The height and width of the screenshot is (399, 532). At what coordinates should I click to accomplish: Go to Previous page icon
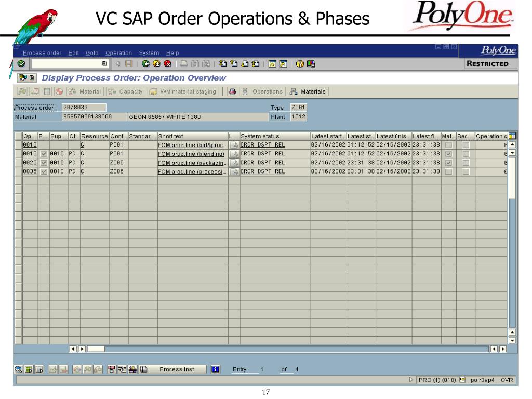234,63
